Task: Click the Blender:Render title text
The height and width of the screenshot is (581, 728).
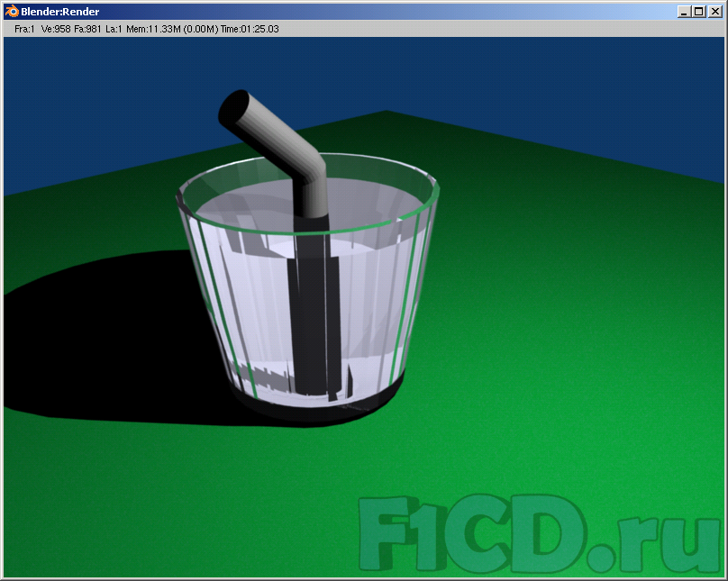Action: [x=59, y=12]
